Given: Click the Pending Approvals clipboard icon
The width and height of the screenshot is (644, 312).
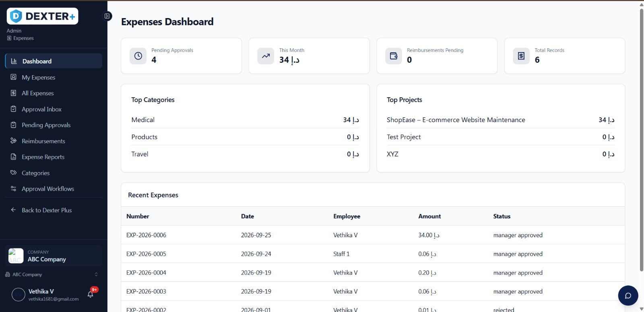Looking at the screenshot, I should click(x=13, y=125).
